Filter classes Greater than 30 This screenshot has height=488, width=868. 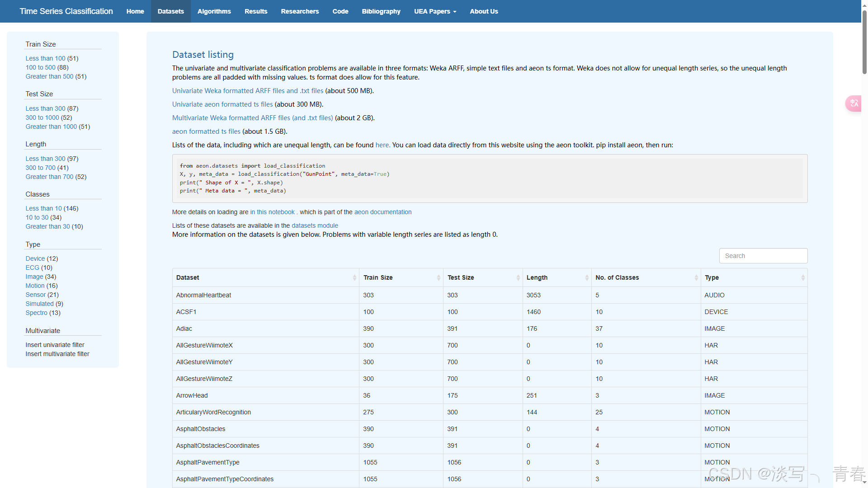pyautogui.click(x=47, y=226)
